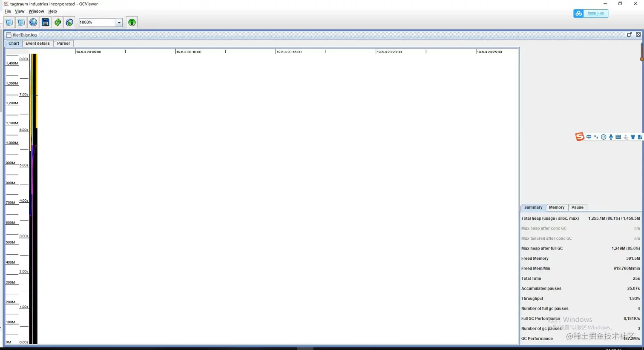Screen dimensions: 644x350
Task: Open About via green info icon
Action: (x=132, y=22)
